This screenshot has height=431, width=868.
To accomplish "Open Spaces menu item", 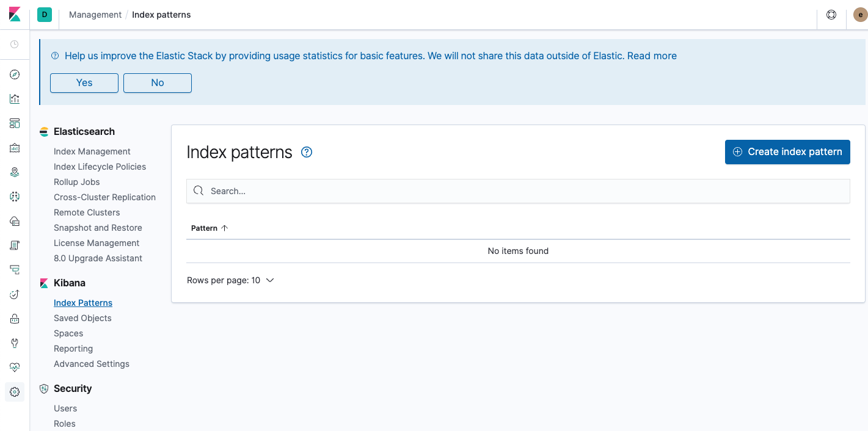I will pos(68,333).
